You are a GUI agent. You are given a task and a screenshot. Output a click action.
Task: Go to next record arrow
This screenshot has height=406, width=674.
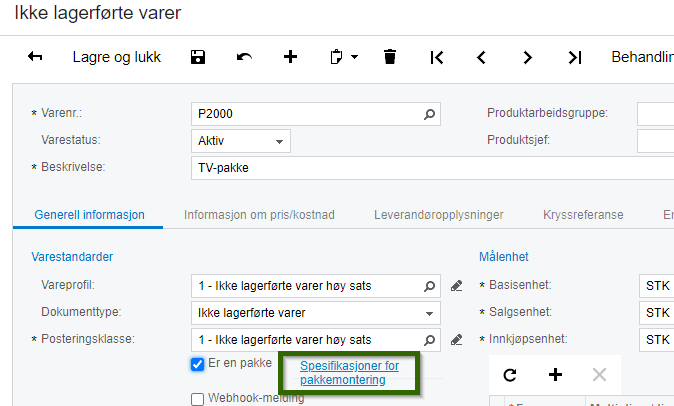528,57
